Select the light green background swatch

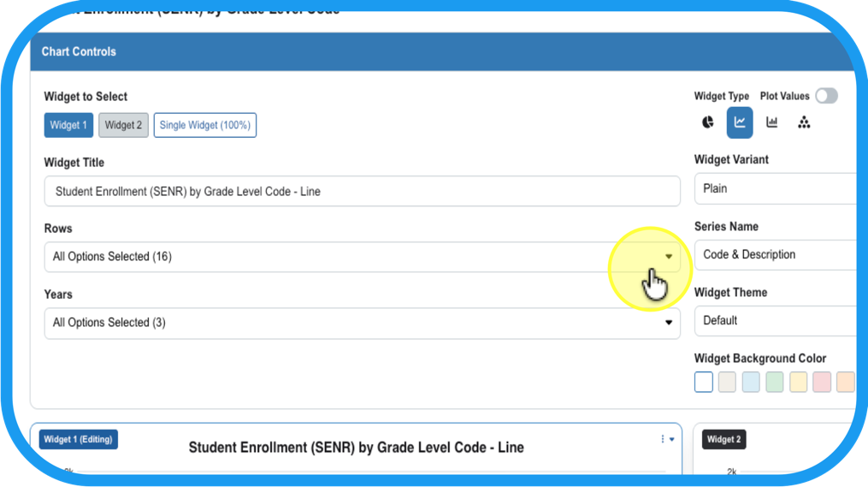tap(775, 382)
